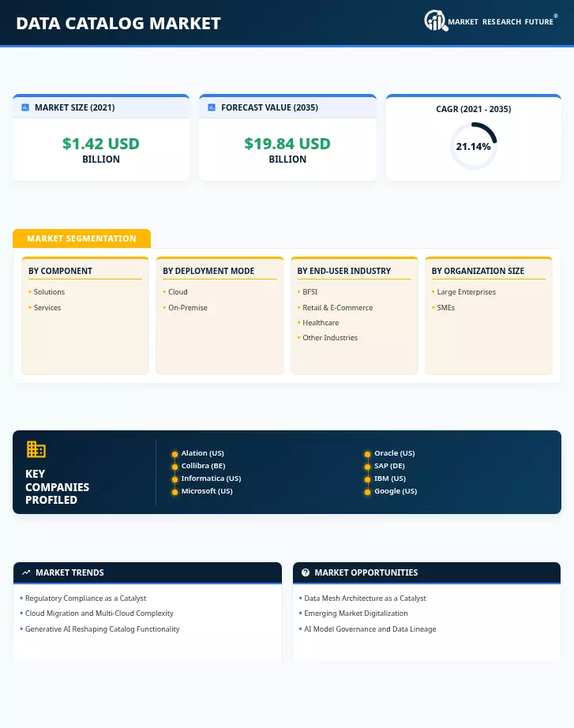
Task: Click Cloud Migration and Multi-Cloud Complexity trend
Action: (x=99, y=614)
